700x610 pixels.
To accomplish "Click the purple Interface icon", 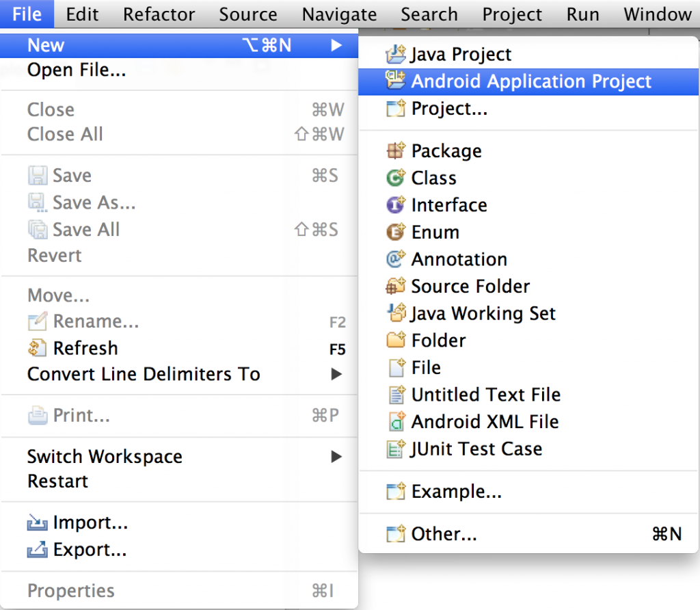I will pyautogui.click(x=396, y=205).
